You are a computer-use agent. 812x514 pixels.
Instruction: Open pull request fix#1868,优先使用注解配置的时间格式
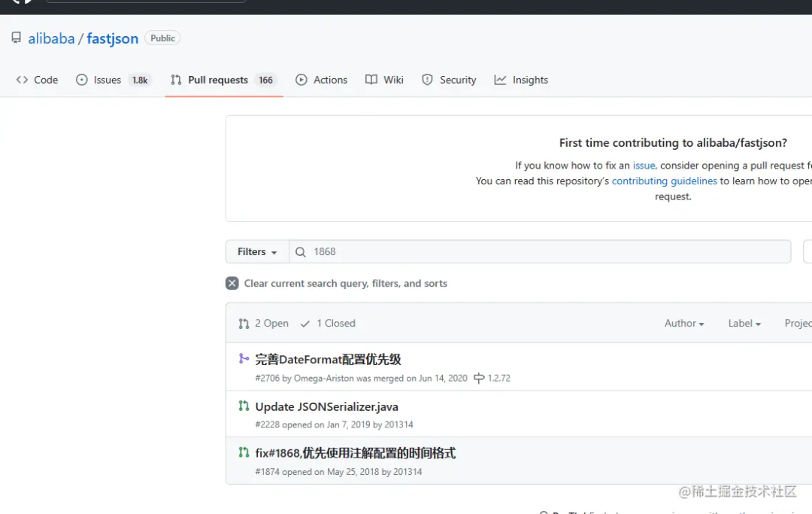coord(355,453)
